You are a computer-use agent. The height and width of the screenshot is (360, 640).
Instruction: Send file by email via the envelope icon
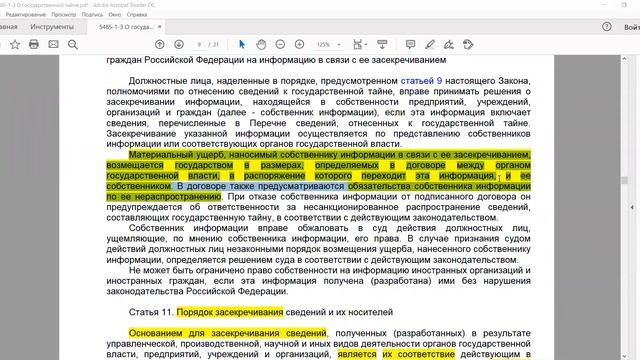53,44
